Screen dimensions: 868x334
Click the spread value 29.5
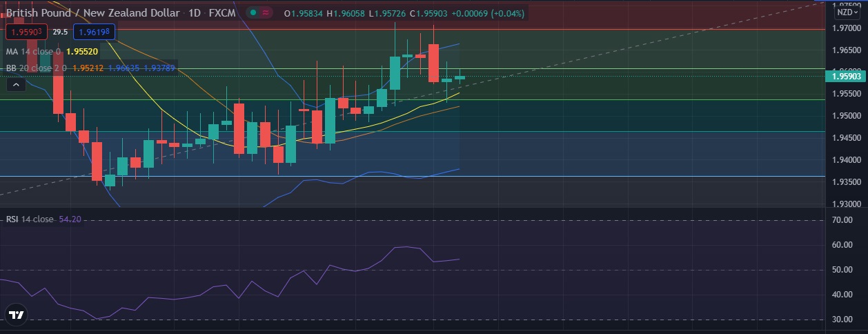60,32
